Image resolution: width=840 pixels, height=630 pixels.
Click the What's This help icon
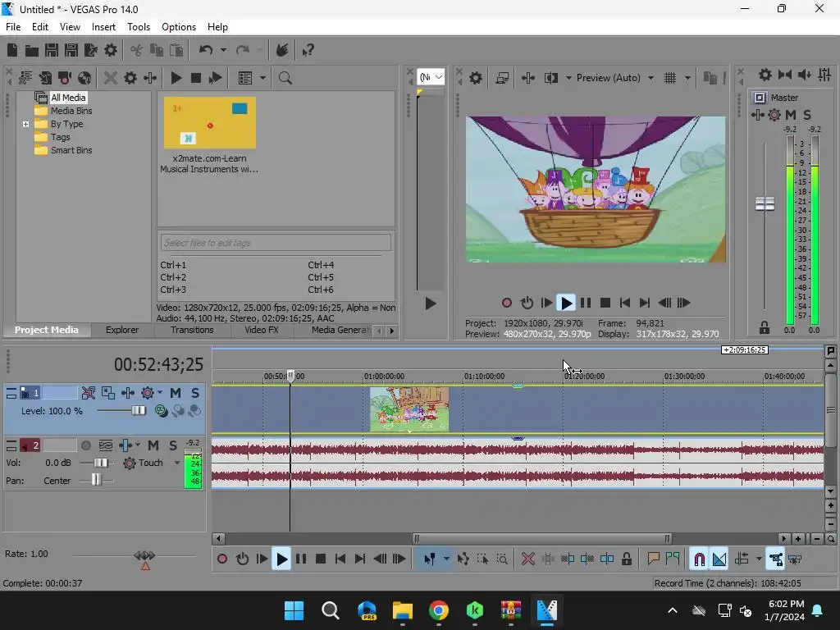point(308,50)
